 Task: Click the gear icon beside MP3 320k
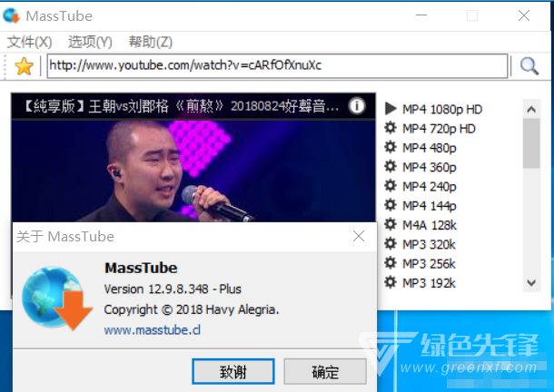tap(391, 244)
